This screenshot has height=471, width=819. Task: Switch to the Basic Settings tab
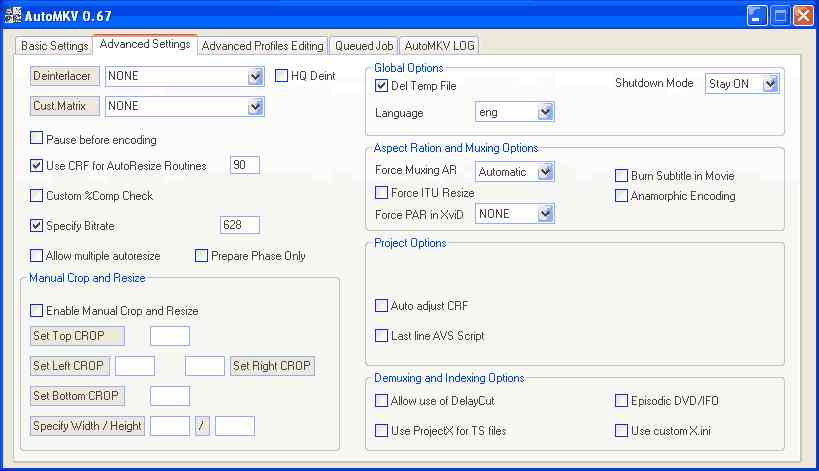pyautogui.click(x=54, y=46)
